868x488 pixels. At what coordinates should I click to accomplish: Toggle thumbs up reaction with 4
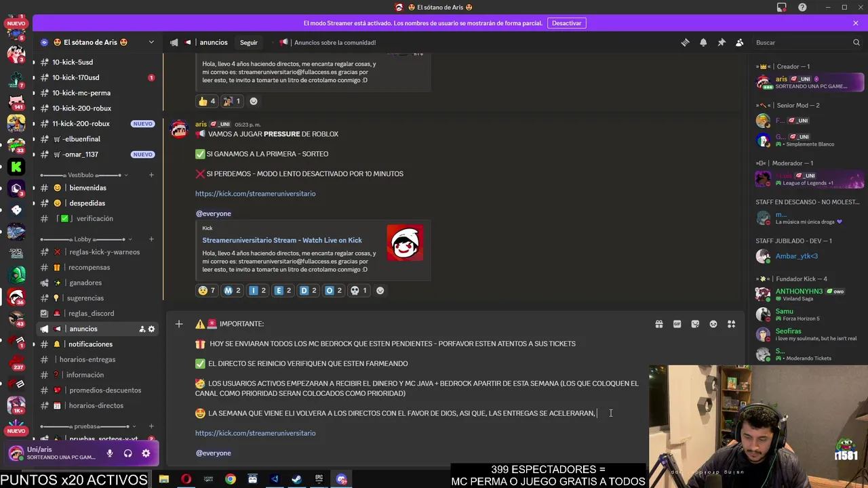click(x=206, y=101)
